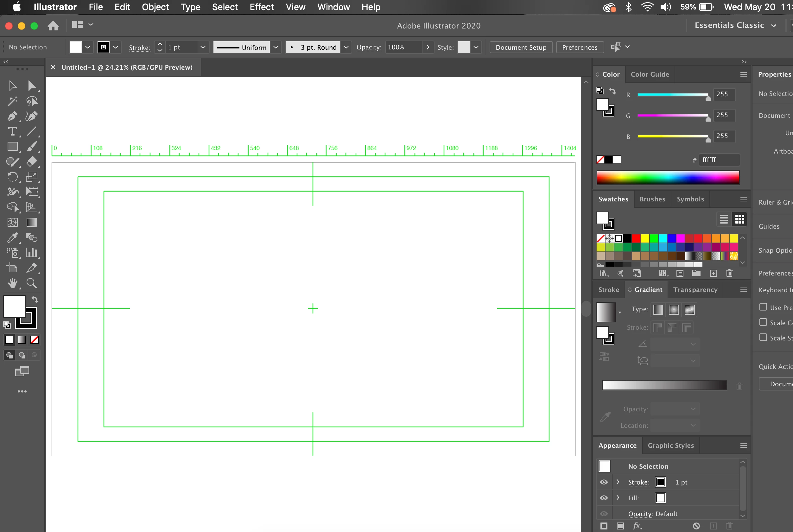793x532 pixels.
Task: Select the Eraser tool
Action: click(x=32, y=161)
